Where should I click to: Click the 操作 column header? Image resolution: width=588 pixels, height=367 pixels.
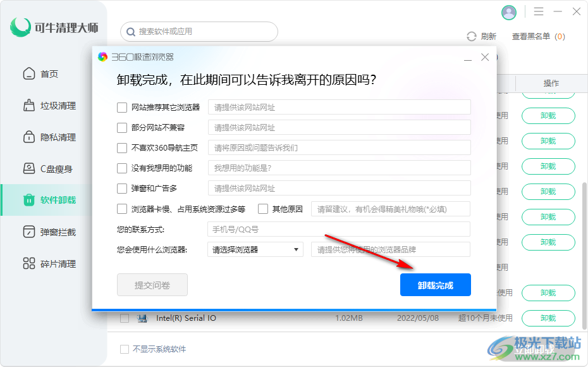[x=551, y=84]
